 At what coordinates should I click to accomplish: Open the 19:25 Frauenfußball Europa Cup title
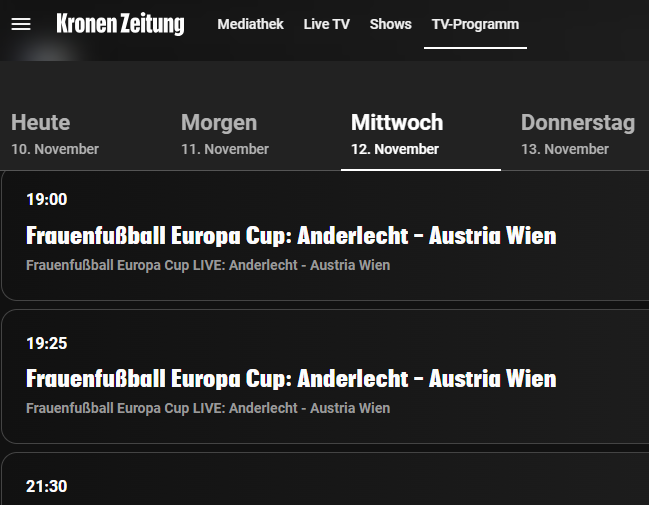(291, 379)
